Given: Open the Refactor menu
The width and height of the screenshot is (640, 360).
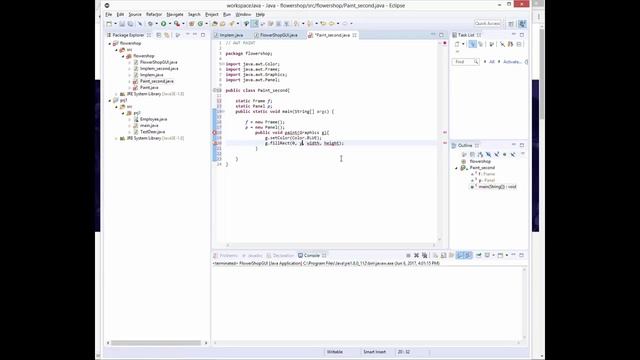Looking at the screenshot, I should (x=154, y=14).
